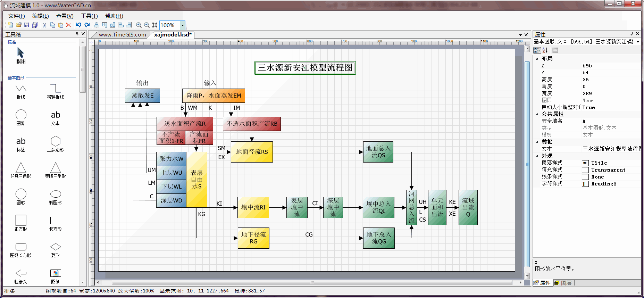The height and width of the screenshot is (298, 644).
Task: Open the 文件(F) menu
Action: point(17,16)
